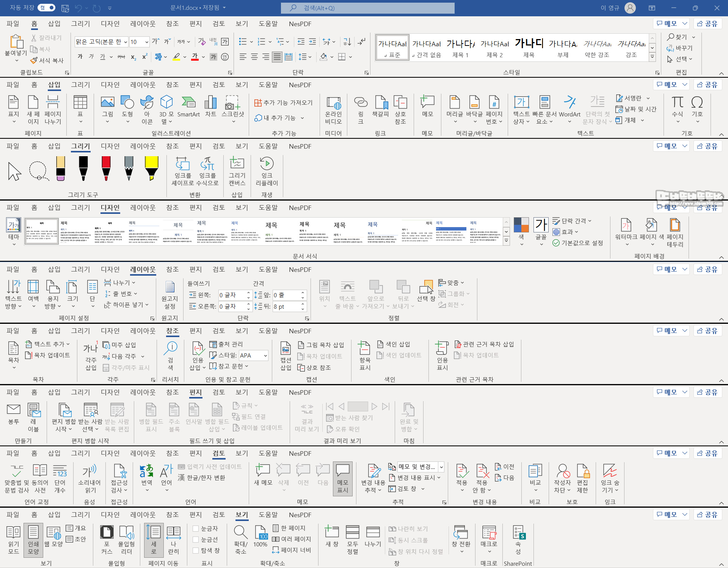Click the red pen color tool
The height and width of the screenshot is (568, 728).
106,168
